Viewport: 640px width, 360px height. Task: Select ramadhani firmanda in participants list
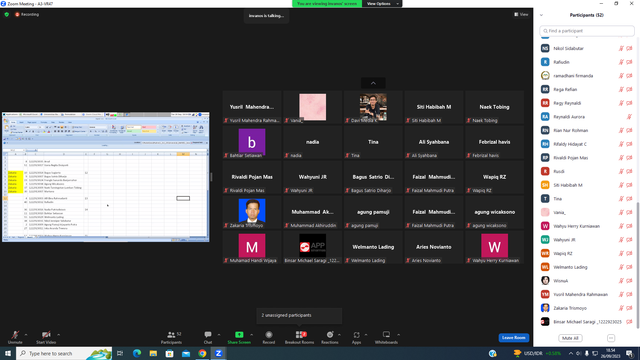pos(587,76)
